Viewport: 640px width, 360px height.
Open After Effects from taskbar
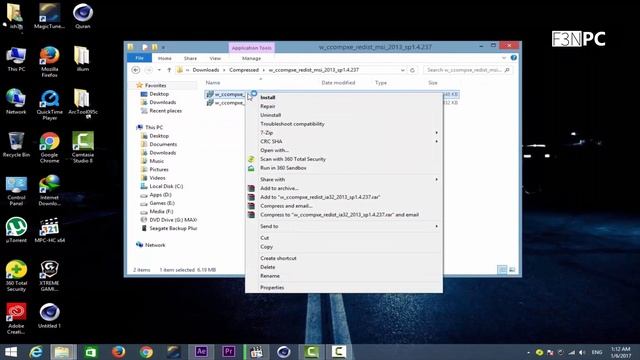[x=201, y=352]
